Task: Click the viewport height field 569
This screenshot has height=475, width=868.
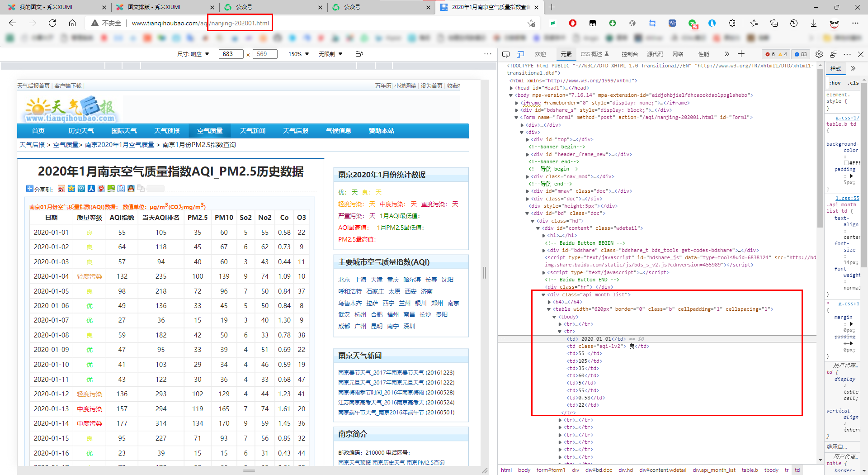Action: coord(265,54)
